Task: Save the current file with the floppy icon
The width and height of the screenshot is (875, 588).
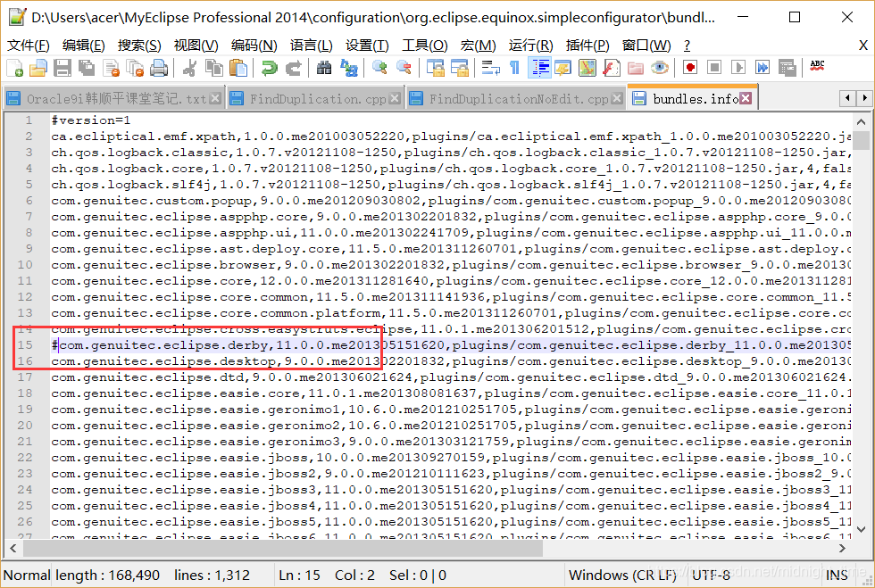Action: [x=62, y=68]
